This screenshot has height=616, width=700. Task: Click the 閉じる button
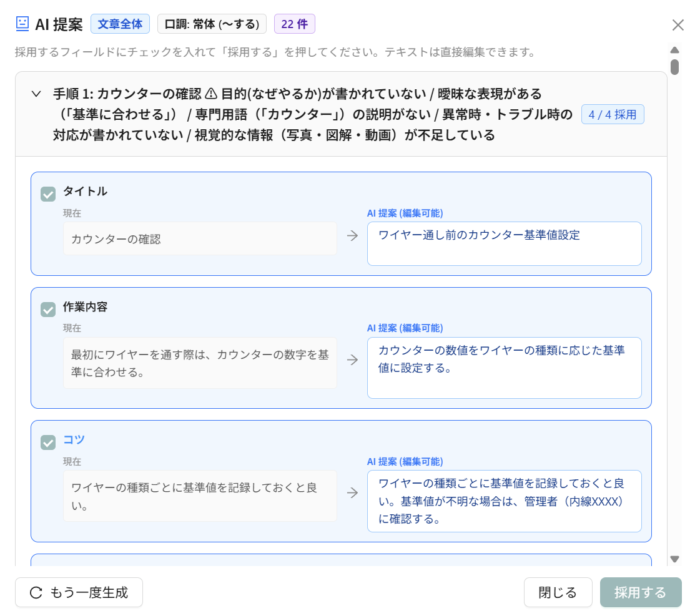(x=558, y=592)
